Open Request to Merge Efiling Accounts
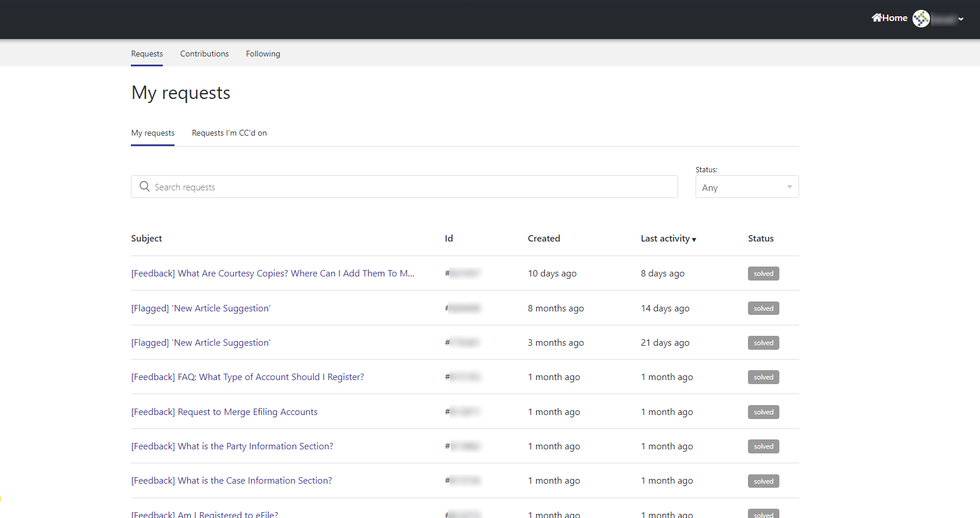Screen dimensions: 980x518 (224, 412)
